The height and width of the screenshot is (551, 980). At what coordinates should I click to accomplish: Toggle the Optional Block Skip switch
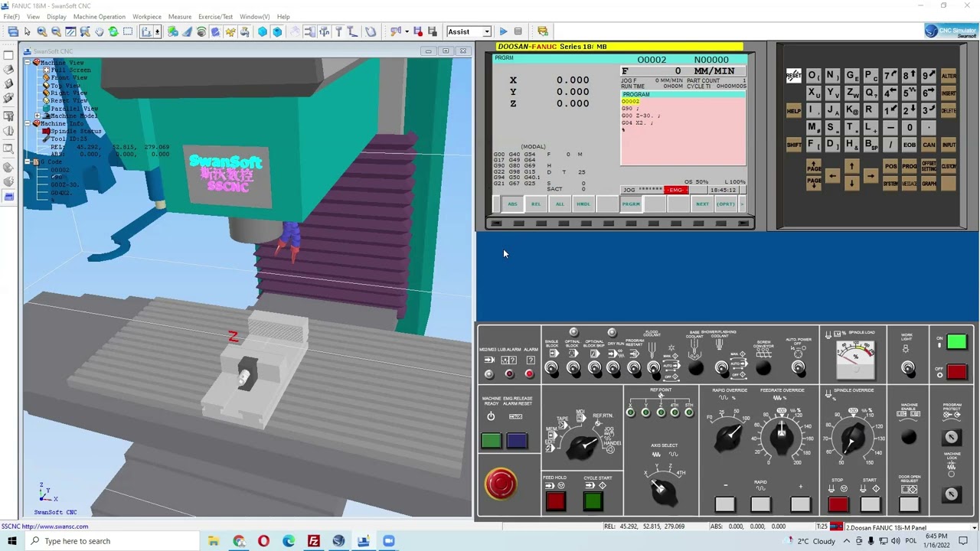pos(594,369)
